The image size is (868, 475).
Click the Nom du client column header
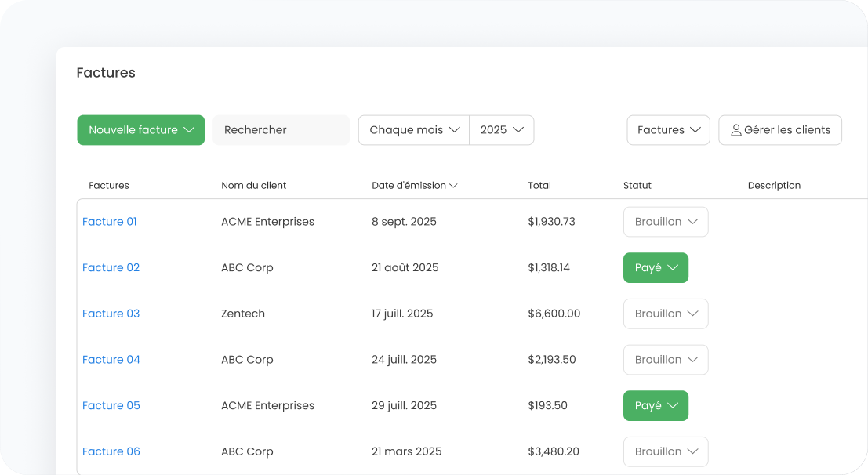click(253, 186)
